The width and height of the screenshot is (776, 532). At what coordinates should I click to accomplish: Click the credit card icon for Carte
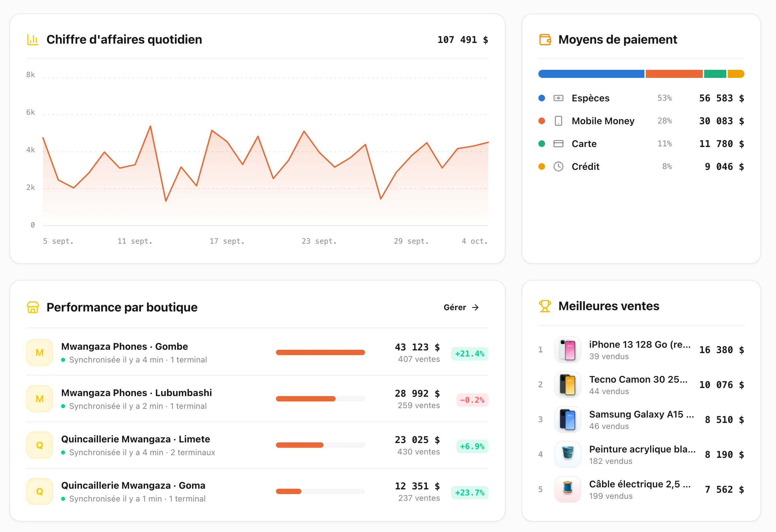[x=558, y=144]
